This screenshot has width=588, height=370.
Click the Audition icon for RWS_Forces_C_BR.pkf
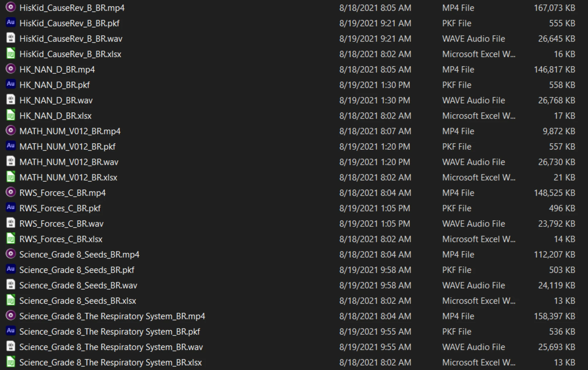pyautogui.click(x=11, y=208)
